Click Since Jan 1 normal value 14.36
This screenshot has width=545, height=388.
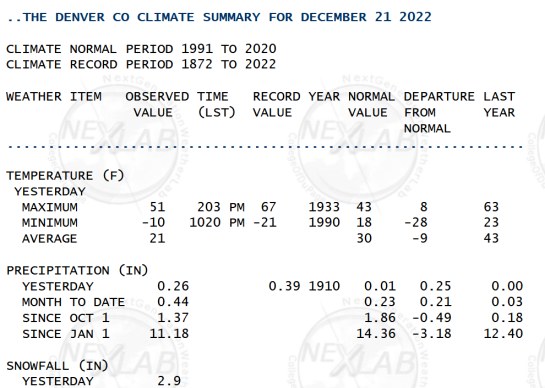376,334
